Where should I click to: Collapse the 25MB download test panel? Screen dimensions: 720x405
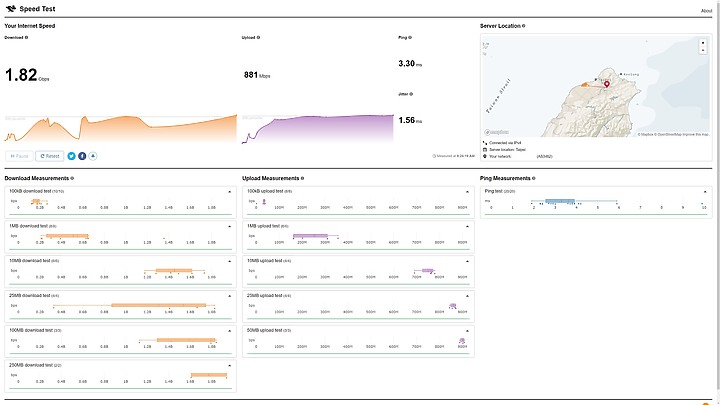click(x=230, y=296)
